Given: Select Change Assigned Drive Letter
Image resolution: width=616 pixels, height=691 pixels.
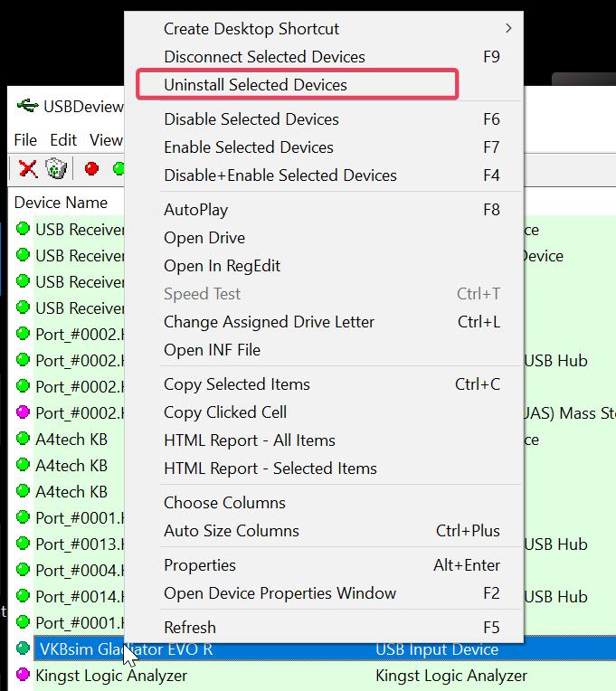Looking at the screenshot, I should (x=269, y=322).
